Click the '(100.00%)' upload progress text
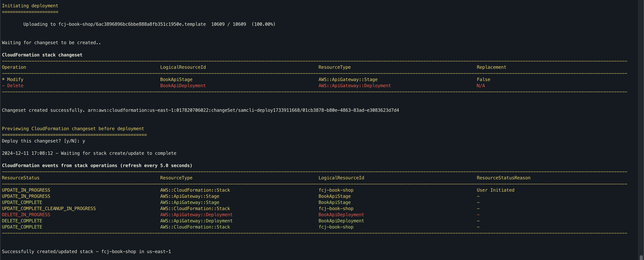 264,24
